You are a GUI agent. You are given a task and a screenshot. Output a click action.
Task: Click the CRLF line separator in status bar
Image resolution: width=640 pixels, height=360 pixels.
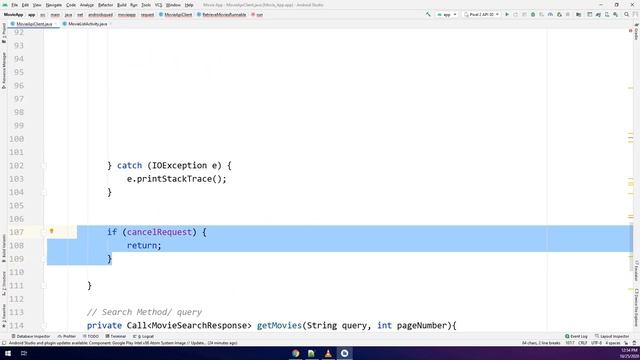pyautogui.click(x=582, y=343)
